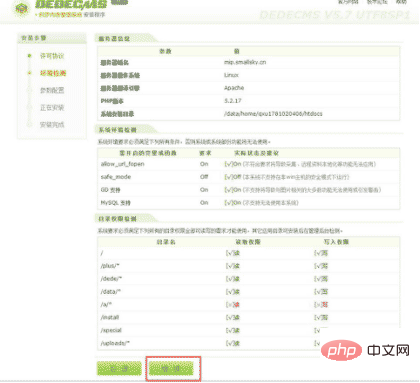Image resolution: width=420 pixels, height=383 pixels.
Task: Click the highlighted green 继续 button
Action: click(171, 368)
